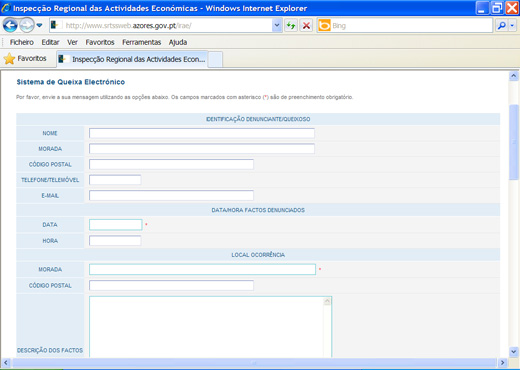Click the E-MAIL input field
520x370 pixels.
171,195
